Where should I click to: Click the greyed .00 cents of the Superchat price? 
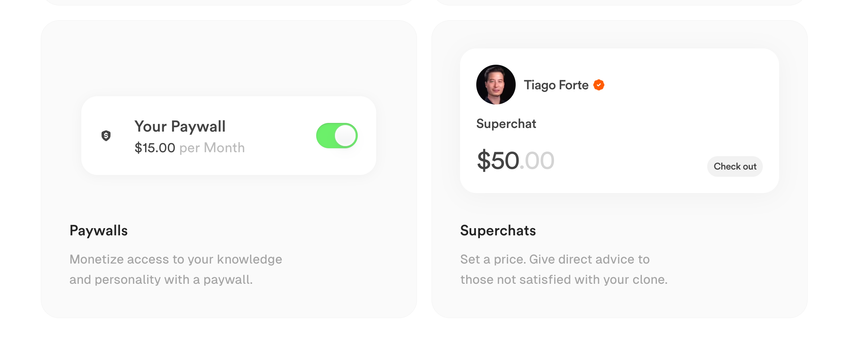[537, 161]
